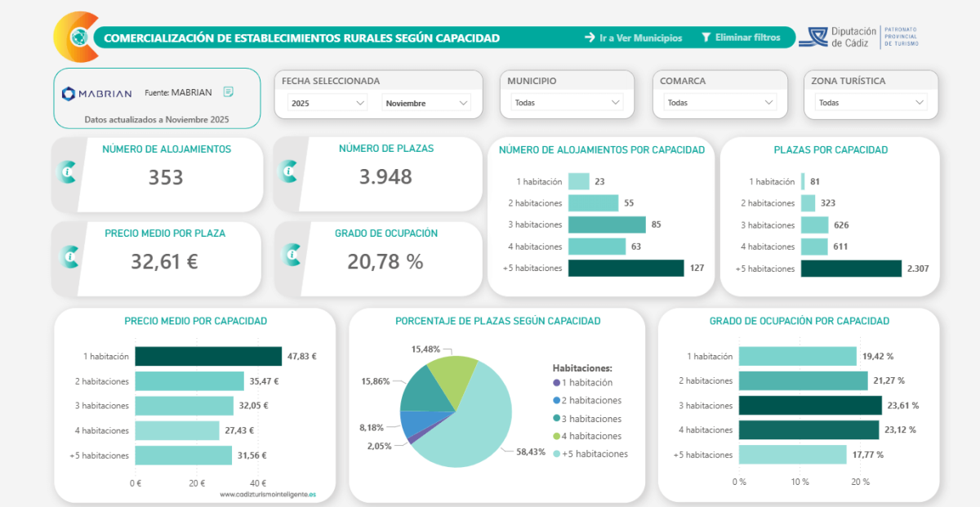The height and width of the screenshot is (507, 980).
Task: Click the globe dashboard logo at top left
Action: [78, 37]
